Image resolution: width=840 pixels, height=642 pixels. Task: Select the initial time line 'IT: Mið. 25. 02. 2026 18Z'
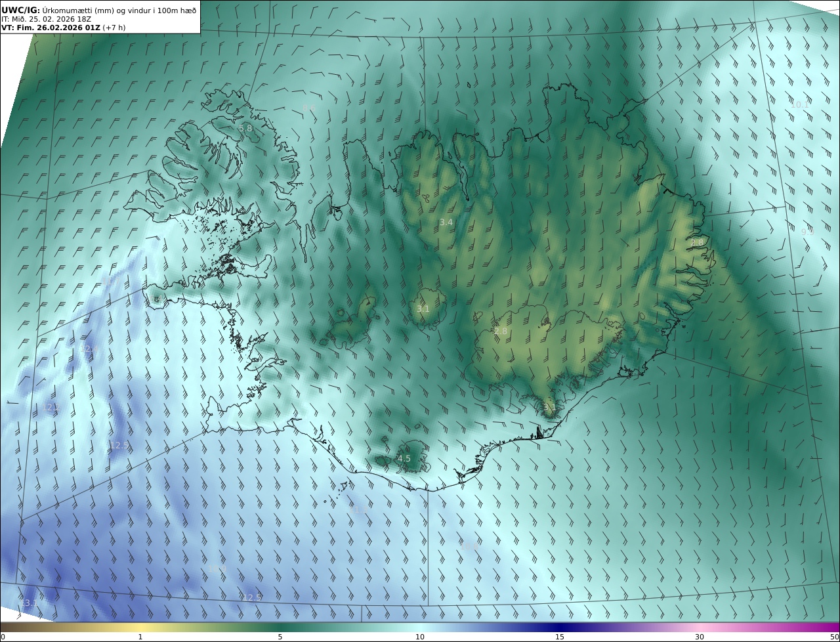coord(46,19)
